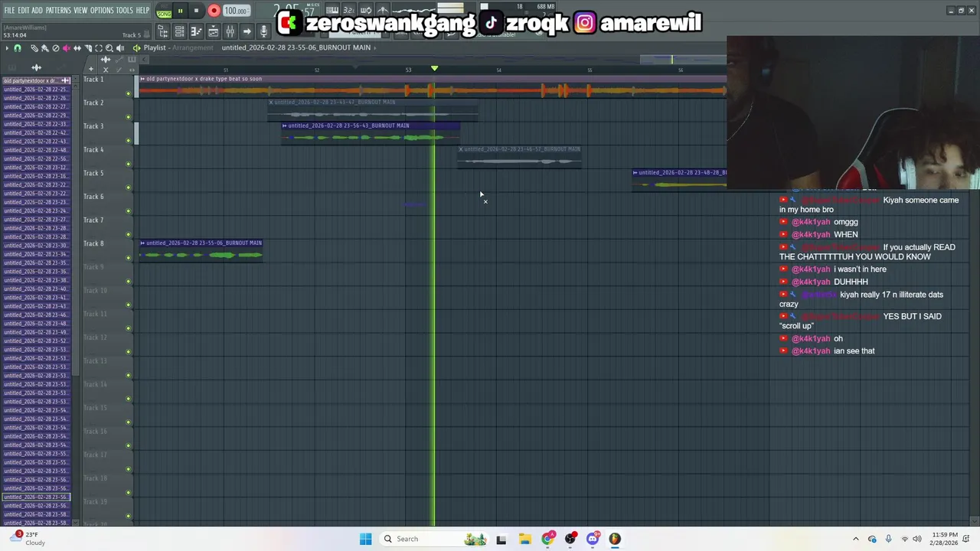980x551 pixels.
Task: Mute Track 1 using its green dot
Action: tap(129, 94)
